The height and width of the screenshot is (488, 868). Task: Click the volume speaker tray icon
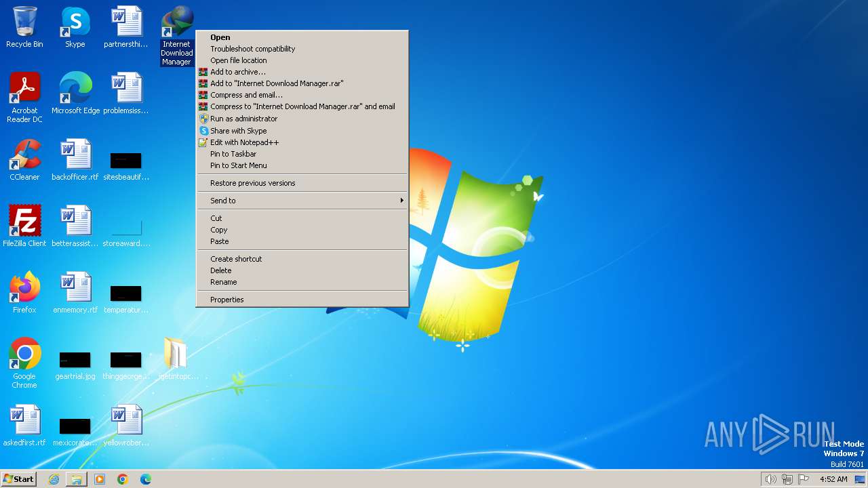[771, 479]
